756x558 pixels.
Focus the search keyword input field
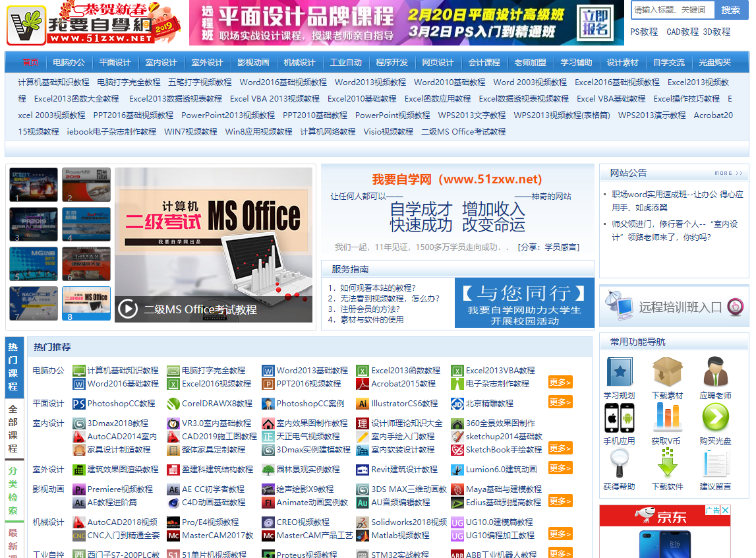point(672,10)
